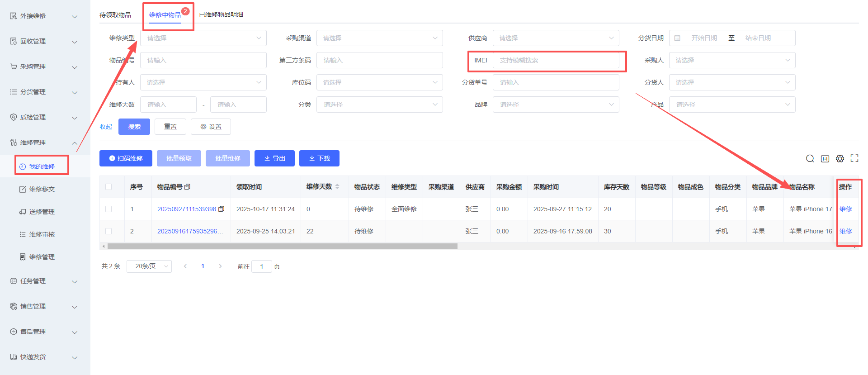
Task: Click the table search magnifier icon
Action: click(x=810, y=158)
